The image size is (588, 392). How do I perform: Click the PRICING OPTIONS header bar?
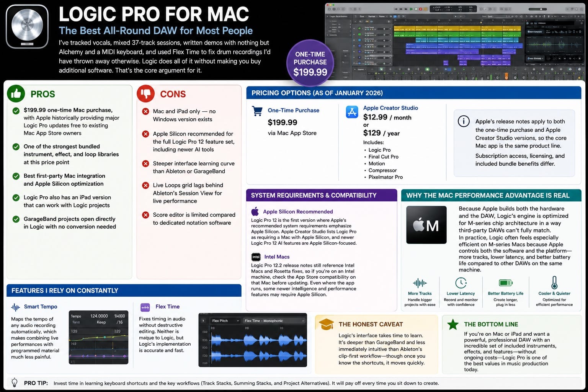click(x=413, y=93)
